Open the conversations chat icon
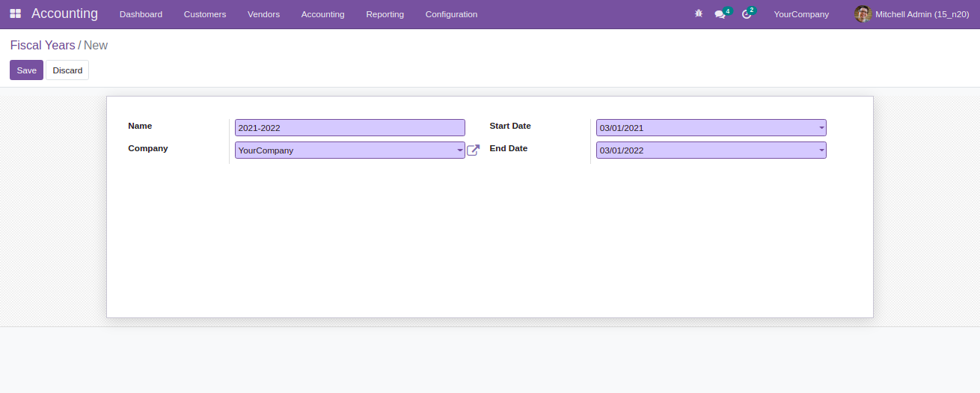The image size is (980, 393). (x=720, y=14)
